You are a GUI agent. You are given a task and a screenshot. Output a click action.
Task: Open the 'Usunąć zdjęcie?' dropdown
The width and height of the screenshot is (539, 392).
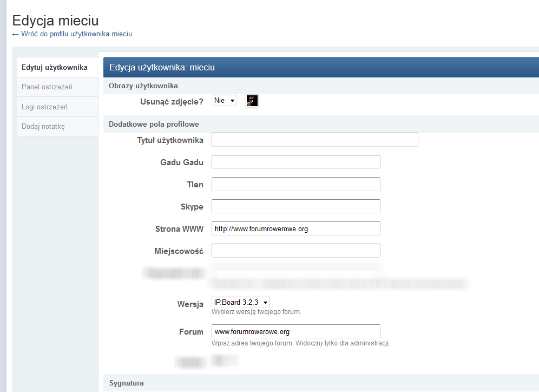[x=224, y=100]
